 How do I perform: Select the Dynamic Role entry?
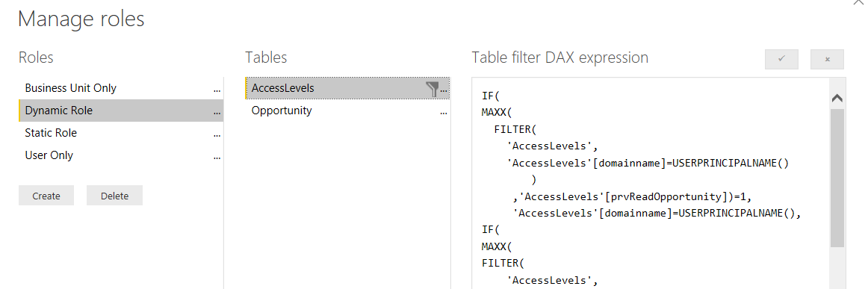click(121, 111)
